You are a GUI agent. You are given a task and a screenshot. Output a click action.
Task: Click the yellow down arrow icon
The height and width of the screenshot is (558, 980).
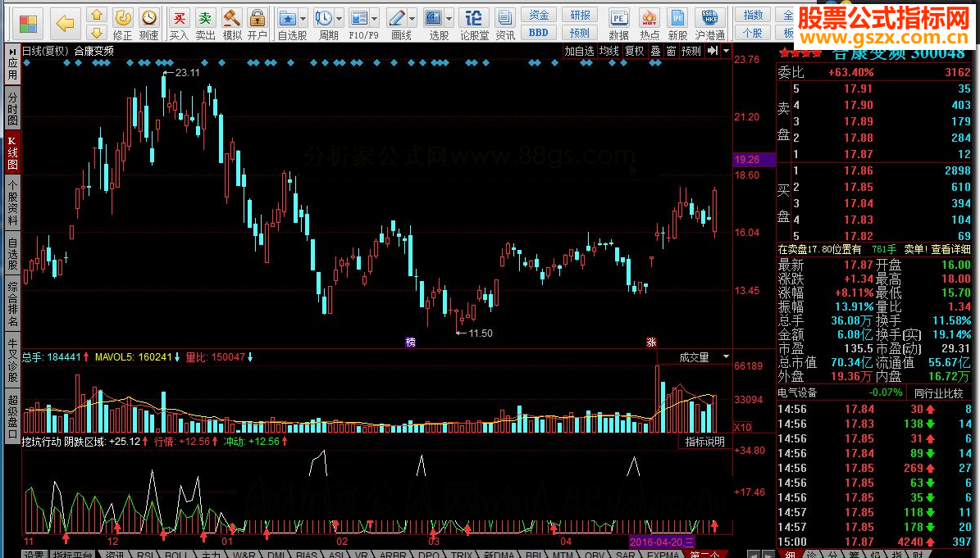click(x=96, y=33)
